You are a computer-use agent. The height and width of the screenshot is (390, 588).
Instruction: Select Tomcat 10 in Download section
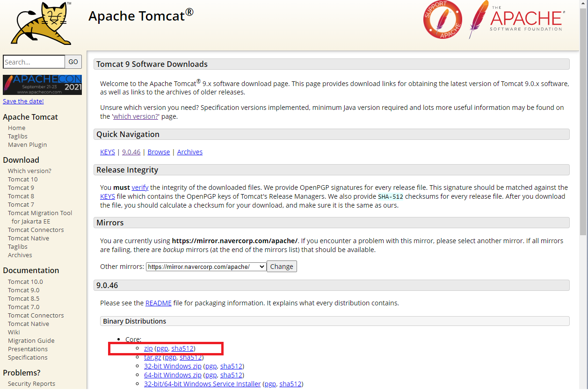tap(23, 179)
